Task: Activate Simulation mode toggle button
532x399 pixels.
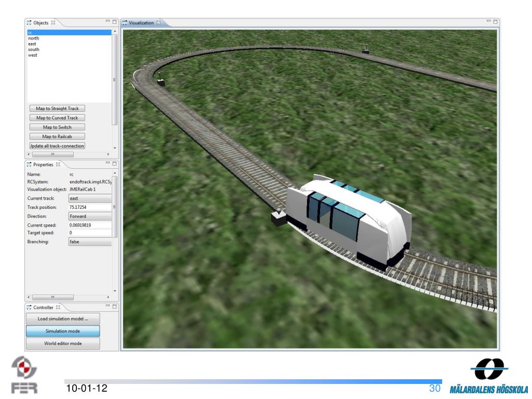Action: point(63,331)
